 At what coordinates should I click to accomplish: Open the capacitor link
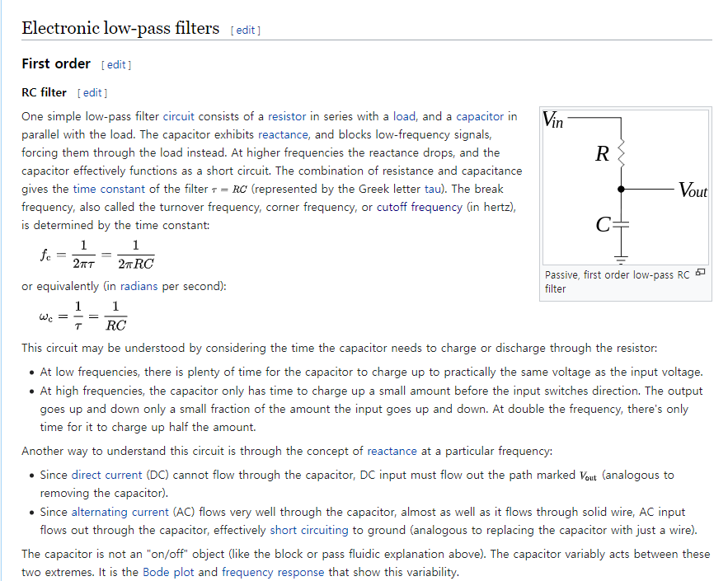[x=480, y=116]
